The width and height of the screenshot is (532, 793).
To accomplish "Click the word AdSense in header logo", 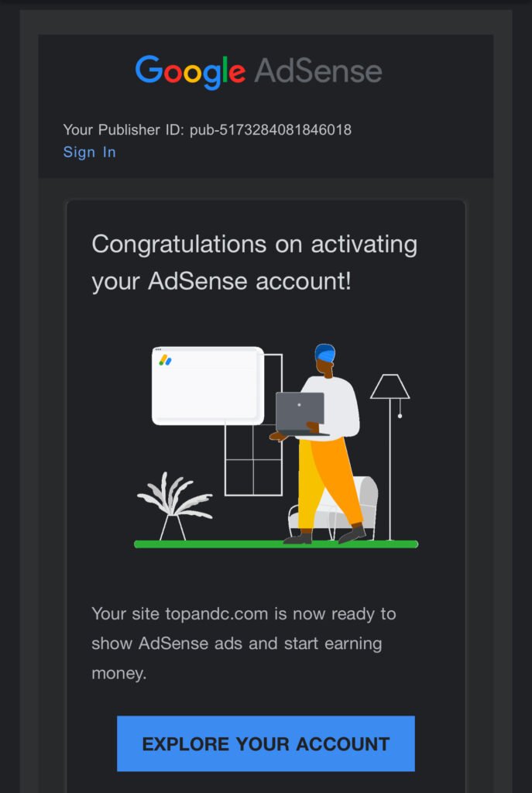I will pos(317,71).
